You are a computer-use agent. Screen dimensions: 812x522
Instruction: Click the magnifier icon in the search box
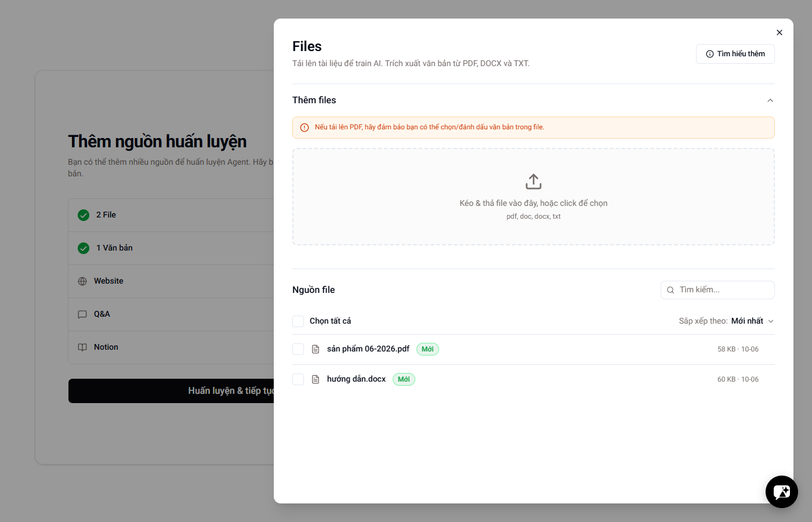(670, 290)
